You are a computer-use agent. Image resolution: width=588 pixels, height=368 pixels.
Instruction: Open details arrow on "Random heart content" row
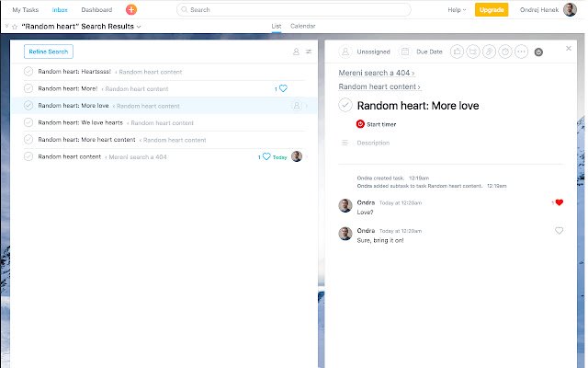pyautogui.click(x=307, y=157)
